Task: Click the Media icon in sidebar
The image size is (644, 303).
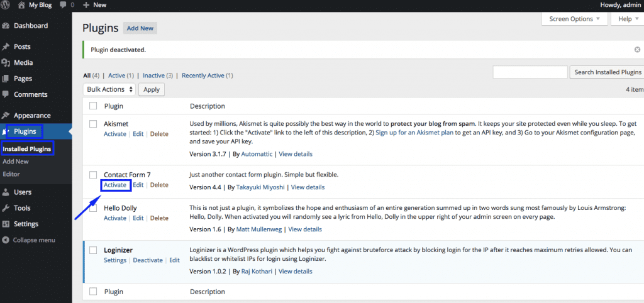Action: point(6,63)
